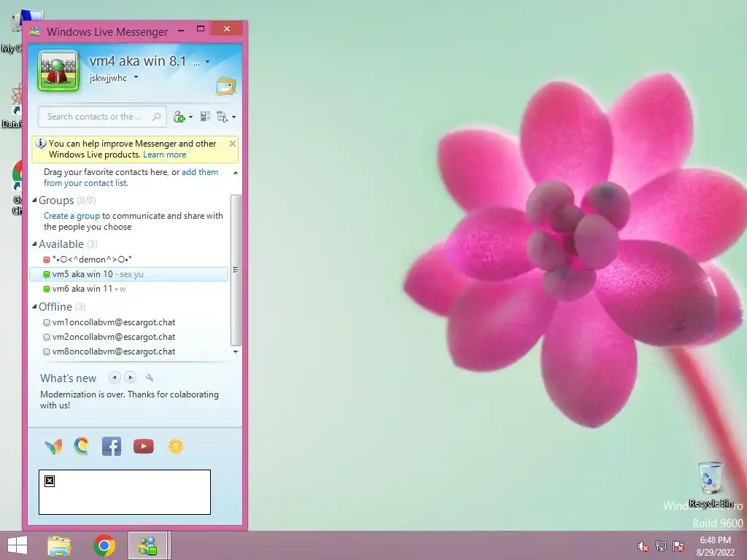
Task: Open the weather sun tab icon
Action: tap(175, 446)
